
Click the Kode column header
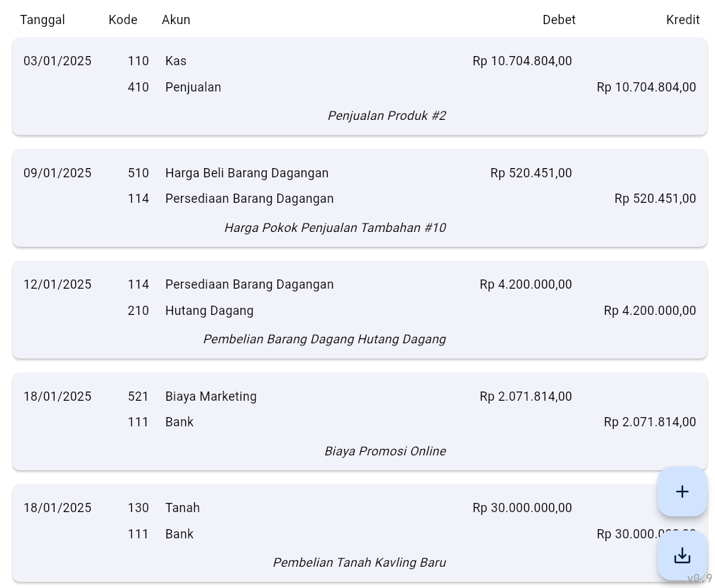coord(123,20)
